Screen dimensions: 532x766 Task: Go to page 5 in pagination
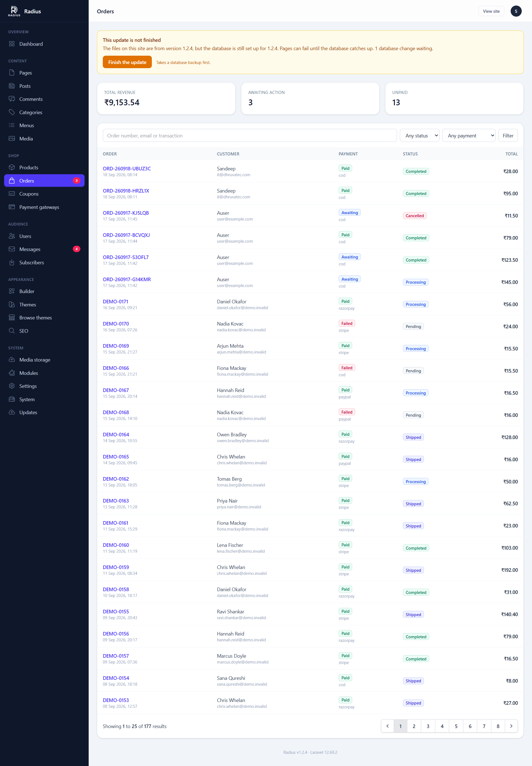point(456,726)
